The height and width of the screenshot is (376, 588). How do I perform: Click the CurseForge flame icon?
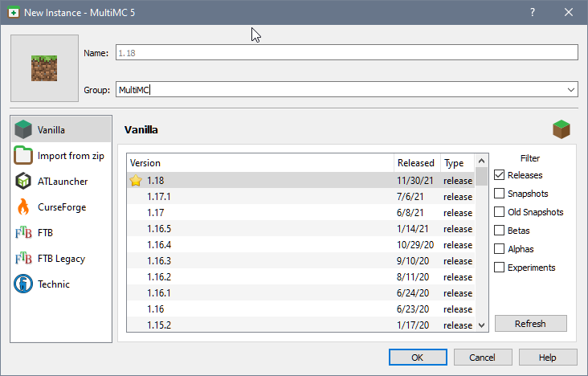point(23,206)
